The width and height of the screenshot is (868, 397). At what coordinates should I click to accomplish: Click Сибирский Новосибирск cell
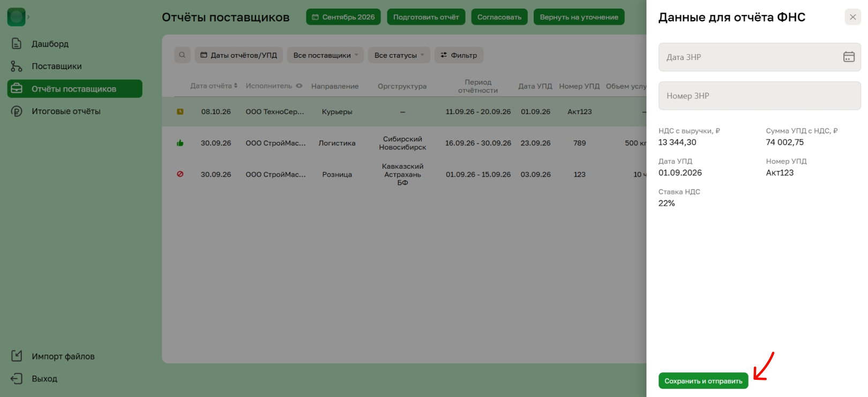pos(403,143)
